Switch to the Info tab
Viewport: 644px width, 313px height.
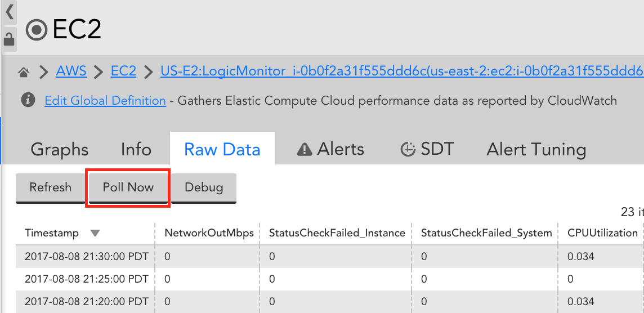pyautogui.click(x=136, y=150)
